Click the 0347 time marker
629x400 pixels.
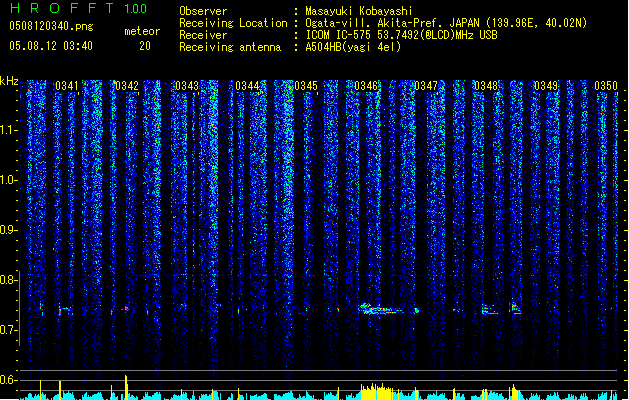[426, 86]
